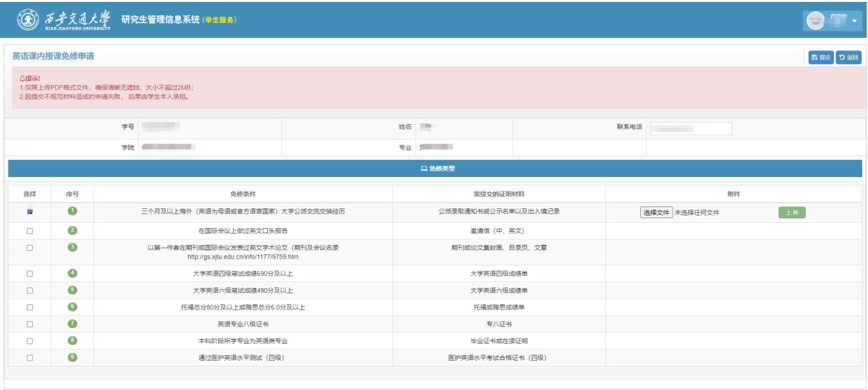The width and height of the screenshot is (868, 390).
Task: Click the 联系电话 phone input field
Action: [691, 129]
